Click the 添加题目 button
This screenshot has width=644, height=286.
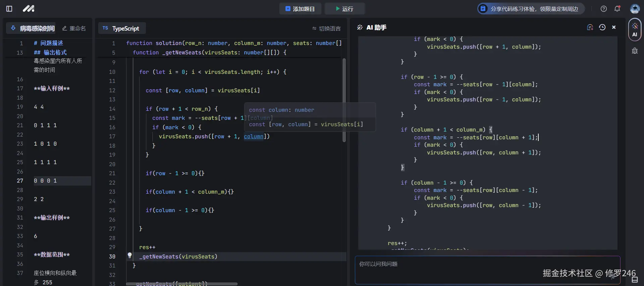[x=300, y=9]
